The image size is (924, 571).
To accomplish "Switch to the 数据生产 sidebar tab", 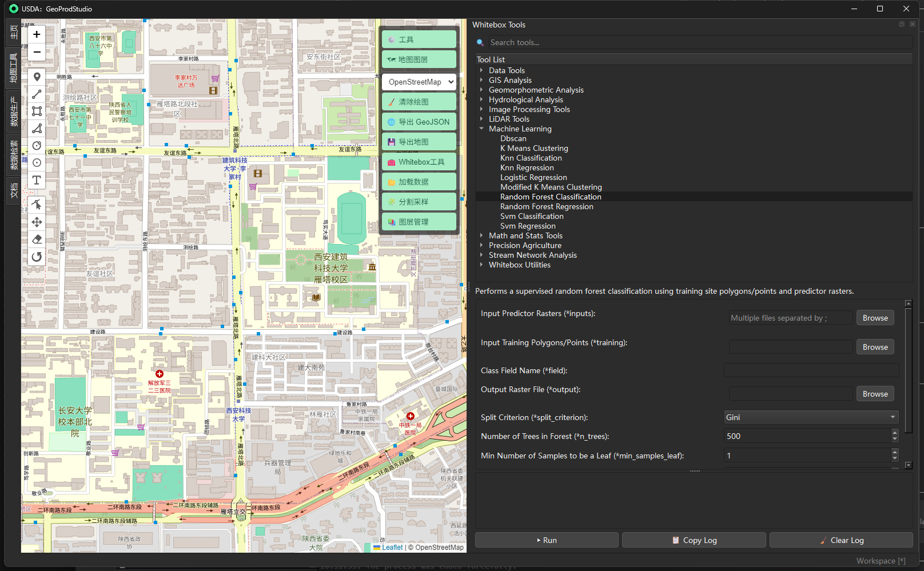I will pos(13,111).
